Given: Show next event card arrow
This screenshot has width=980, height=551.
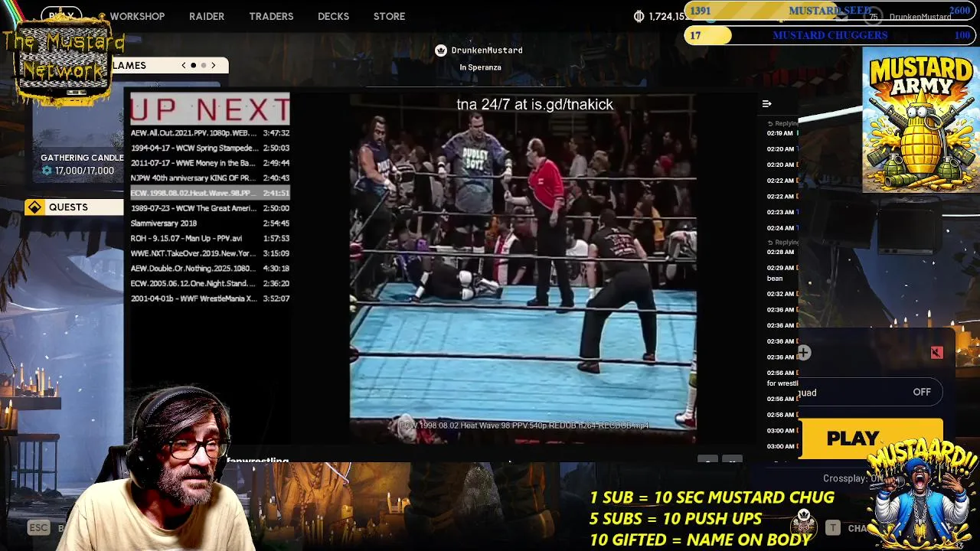Looking at the screenshot, I should (x=214, y=65).
